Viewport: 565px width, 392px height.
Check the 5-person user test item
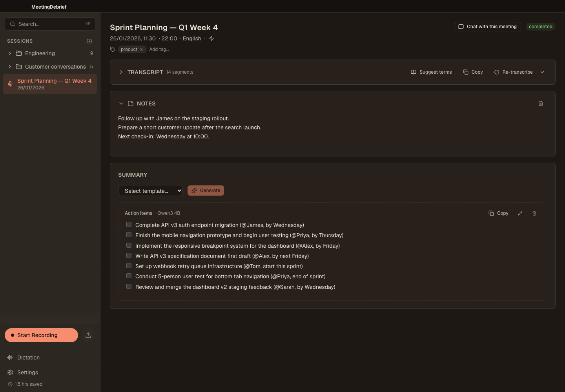tap(129, 276)
